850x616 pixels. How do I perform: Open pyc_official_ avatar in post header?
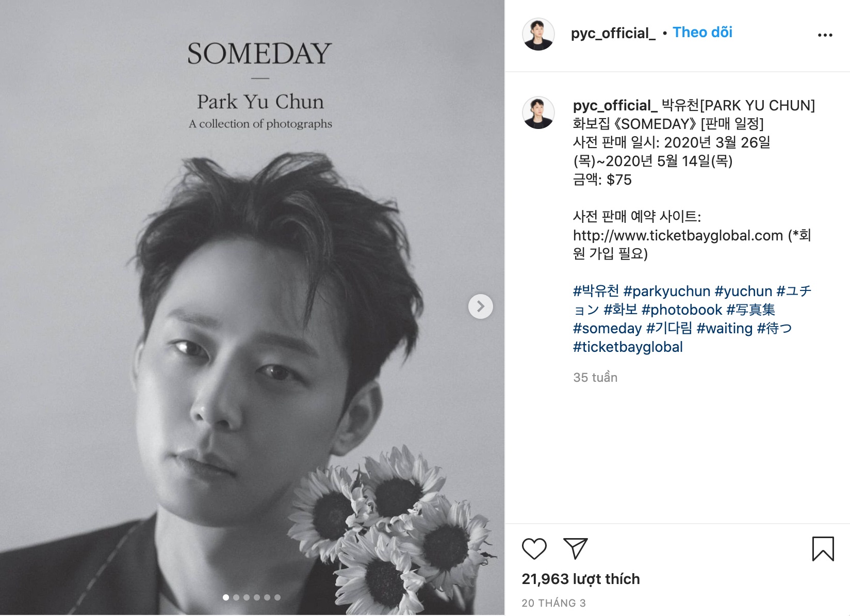[538, 34]
